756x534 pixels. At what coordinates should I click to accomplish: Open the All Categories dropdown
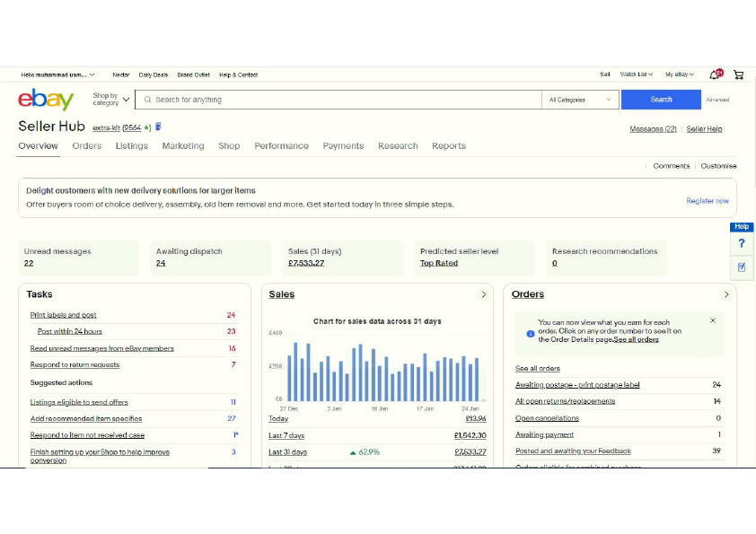pos(580,100)
